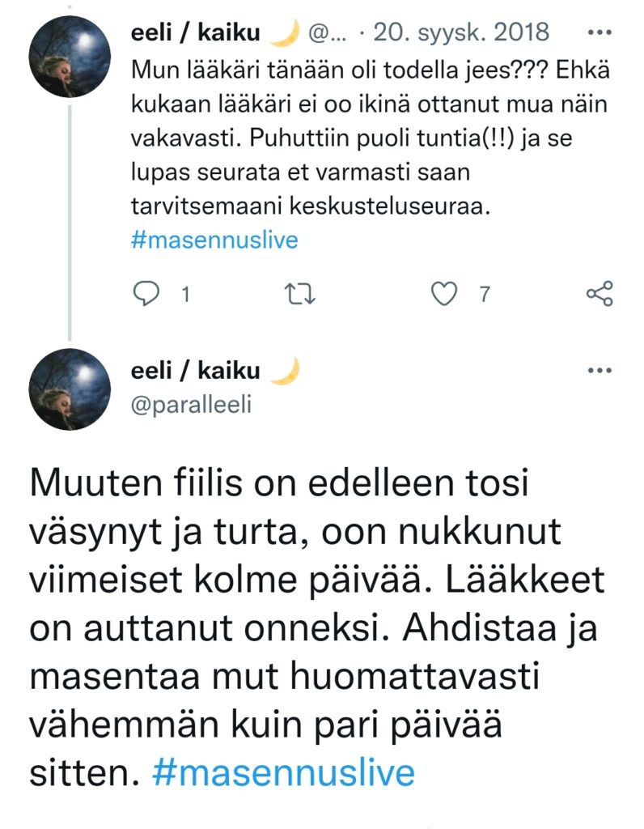Open the share icon on first tweet
Image resolution: width=644 pixels, height=829 pixels.
[x=600, y=294]
